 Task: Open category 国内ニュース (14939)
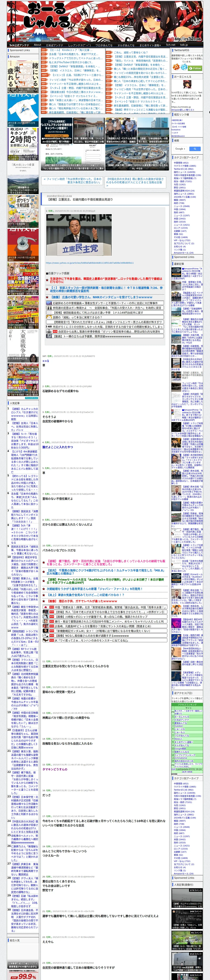pyautogui.click(x=184, y=172)
